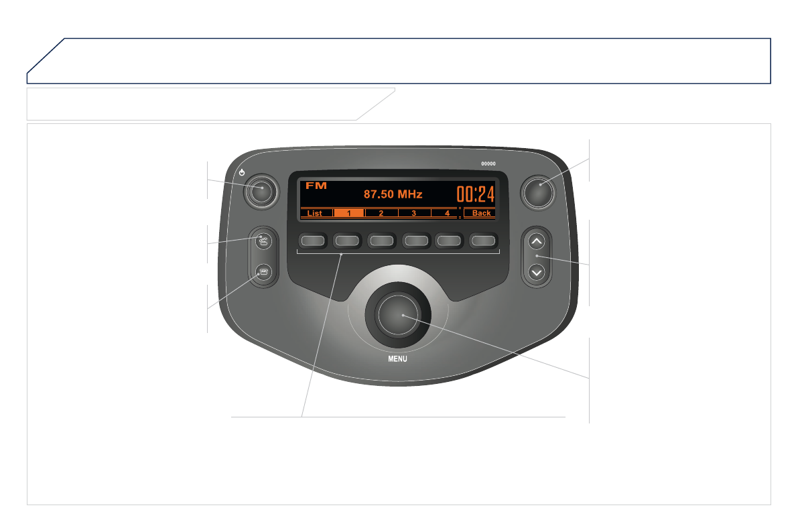Select preset 2 on the display
Viewport: 798px width, 532px height.
click(381, 213)
